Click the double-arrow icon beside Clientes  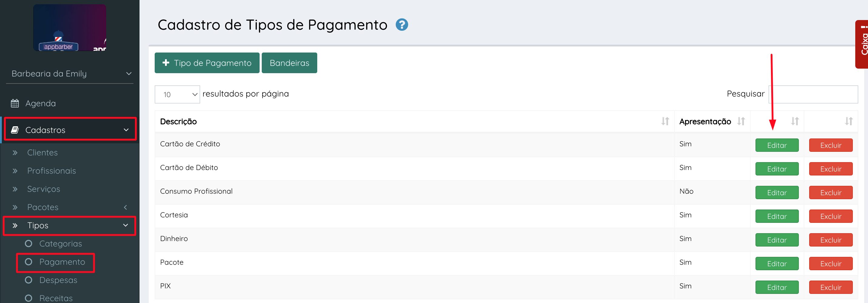[x=15, y=152]
